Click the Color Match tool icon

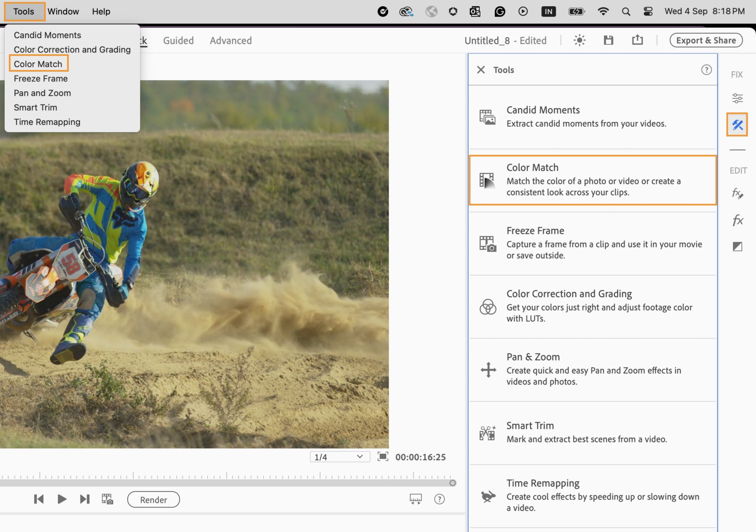(487, 181)
